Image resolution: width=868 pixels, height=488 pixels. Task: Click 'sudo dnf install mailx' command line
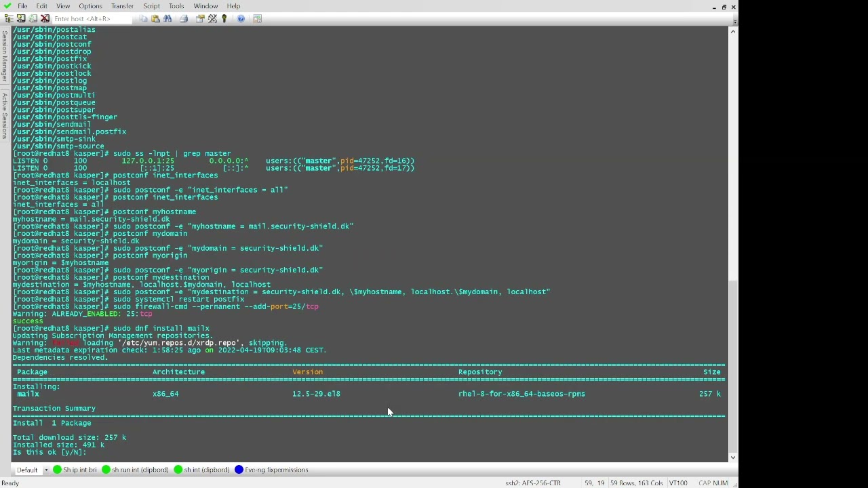pos(161,329)
